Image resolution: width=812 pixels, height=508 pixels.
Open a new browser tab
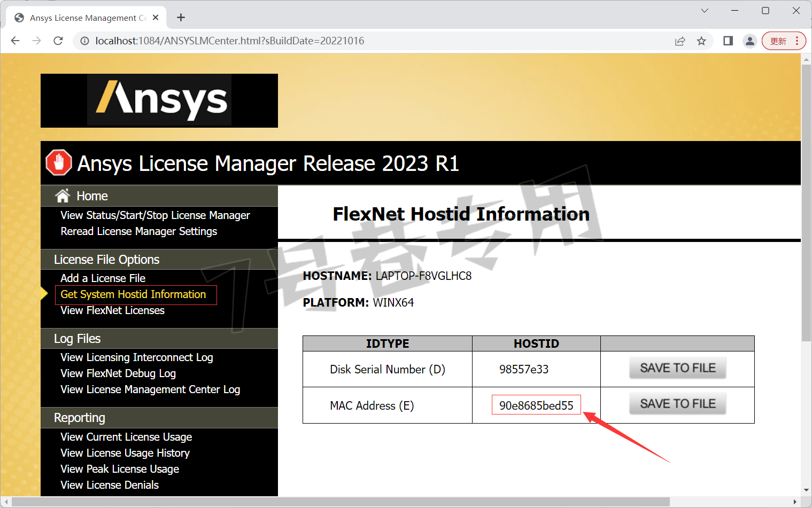[181, 18]
